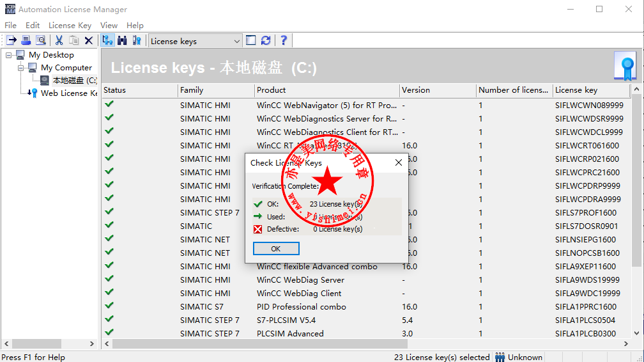Open the View menu

109,26
